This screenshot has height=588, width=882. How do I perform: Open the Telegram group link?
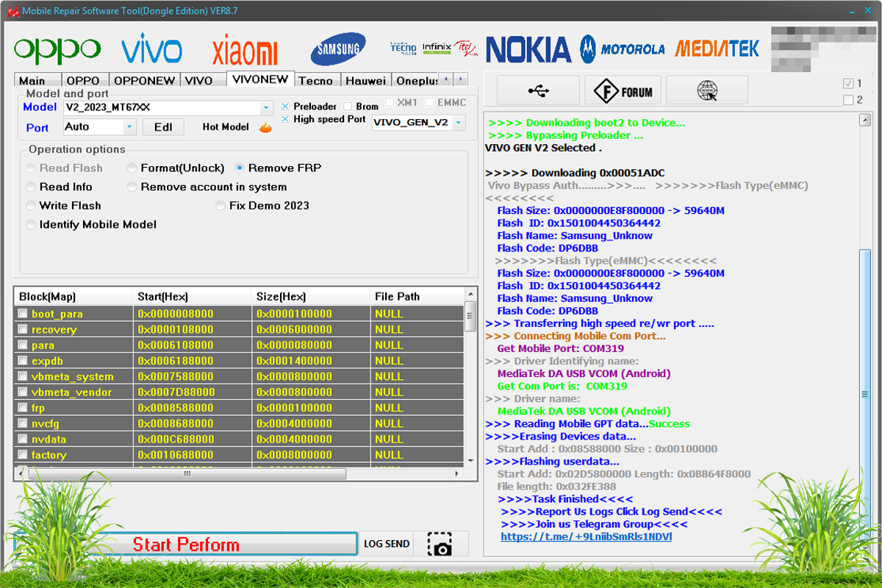tap(586, 537)
